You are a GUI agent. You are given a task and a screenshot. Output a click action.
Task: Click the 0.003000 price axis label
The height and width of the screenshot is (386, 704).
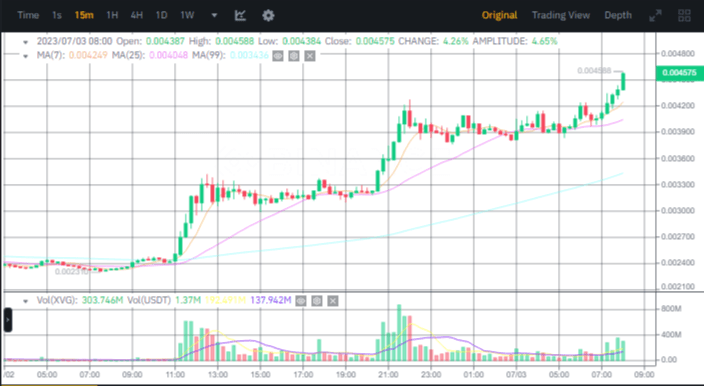[678, 211]
